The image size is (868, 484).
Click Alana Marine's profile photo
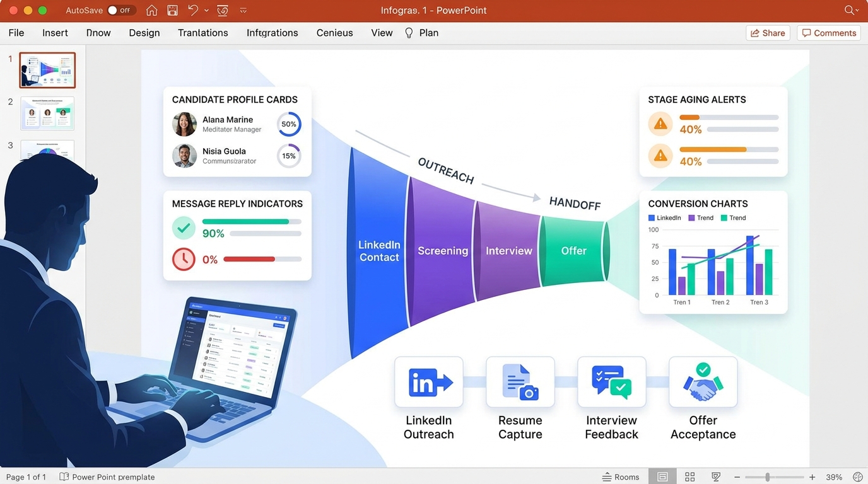coord(184,124)
